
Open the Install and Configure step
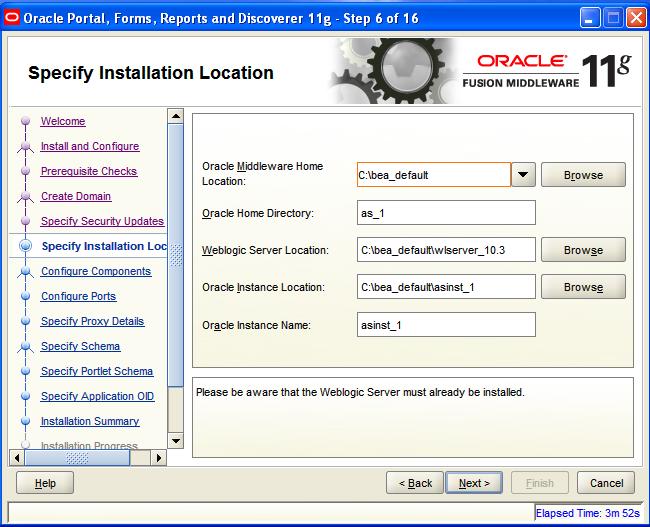pyautogui.click(x=90, y=147)
